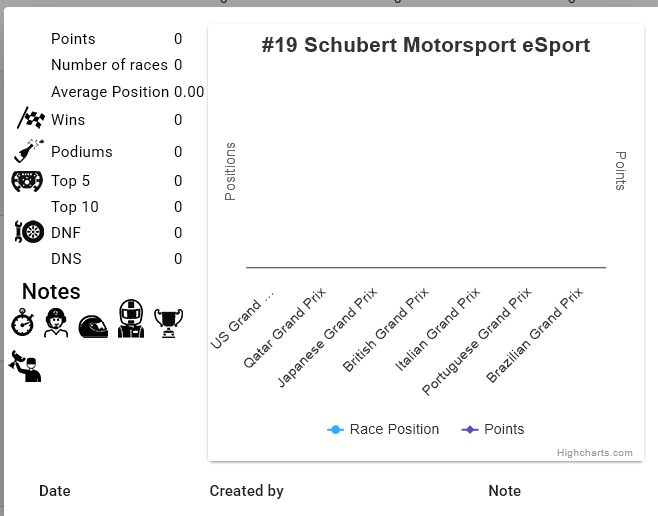Select the driver celebrating with trophy icon

point(25,366)
